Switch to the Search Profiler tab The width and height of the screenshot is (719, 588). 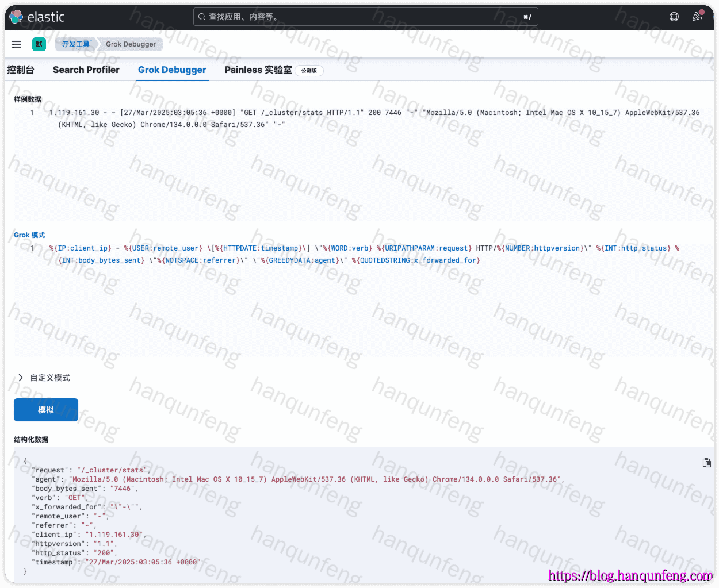point(86,70)
